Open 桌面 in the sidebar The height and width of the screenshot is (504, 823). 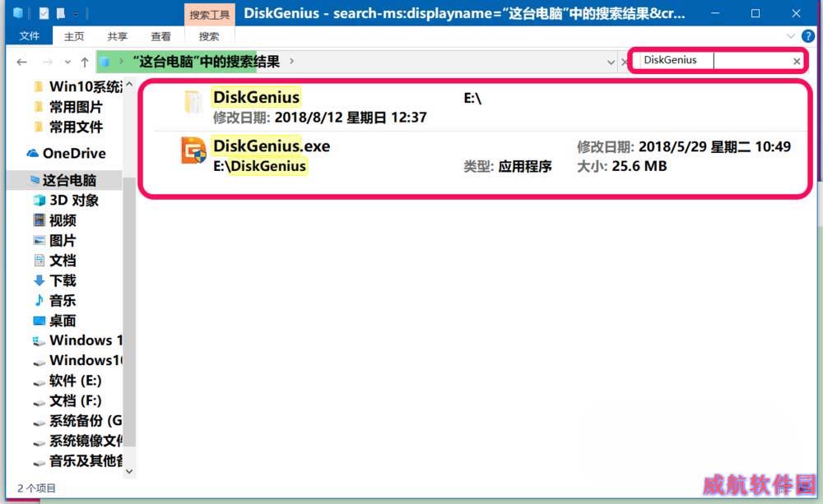(x=63, y=321)
